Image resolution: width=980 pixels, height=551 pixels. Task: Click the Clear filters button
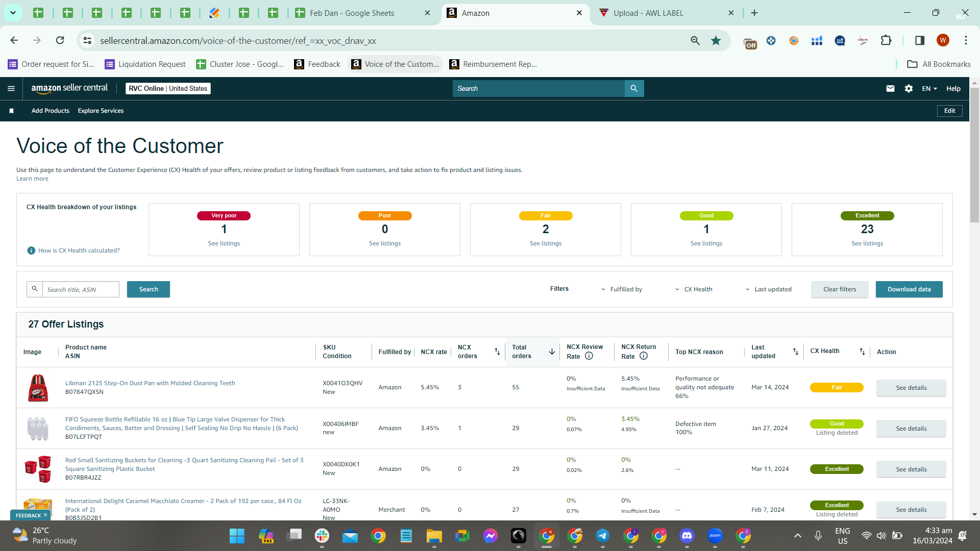click(x=840, y=289)
